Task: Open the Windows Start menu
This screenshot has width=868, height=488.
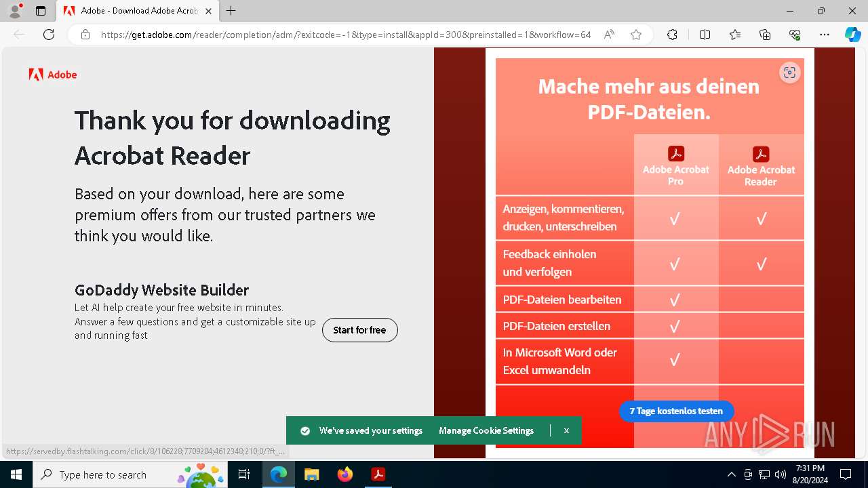Action: pyautogui.click(x=16, y=474)
